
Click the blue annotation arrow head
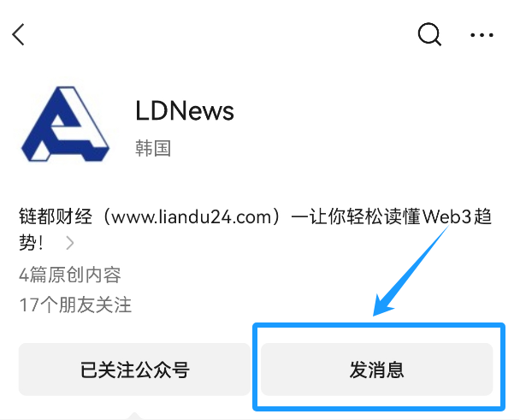coord(382,305)
